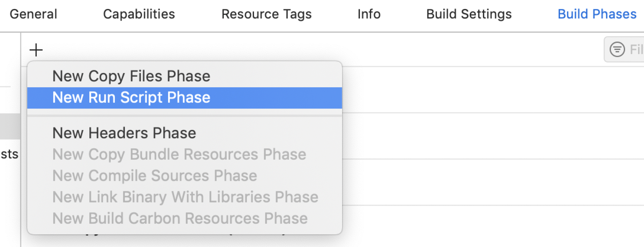Click the Build Phases tab
Screen dimensions: 644x247
pyautogui.click(x=597, y=14)
